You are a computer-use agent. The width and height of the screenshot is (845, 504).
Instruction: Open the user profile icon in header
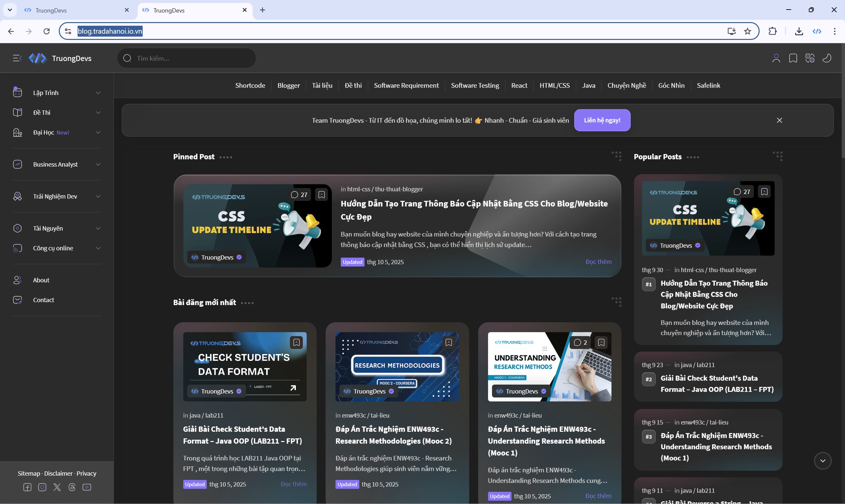point(776,58)
